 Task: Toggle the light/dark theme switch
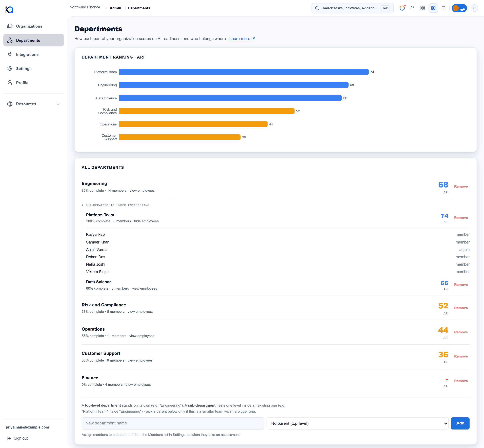[x=459, y=8]
